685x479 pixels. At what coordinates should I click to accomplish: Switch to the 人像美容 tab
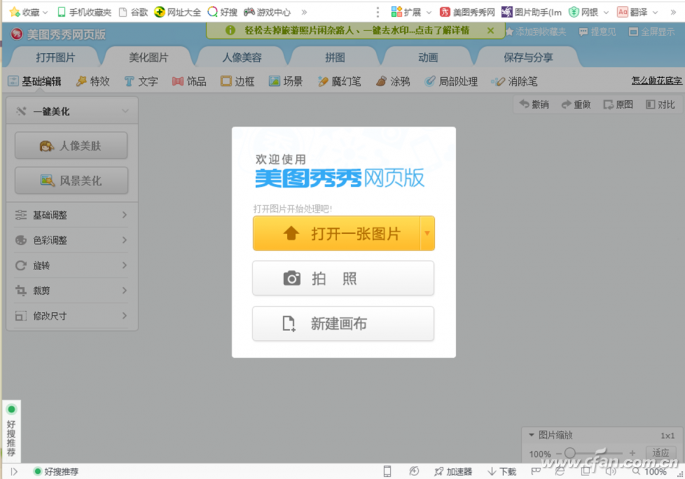pyautogui.click(x=242, y=57)
